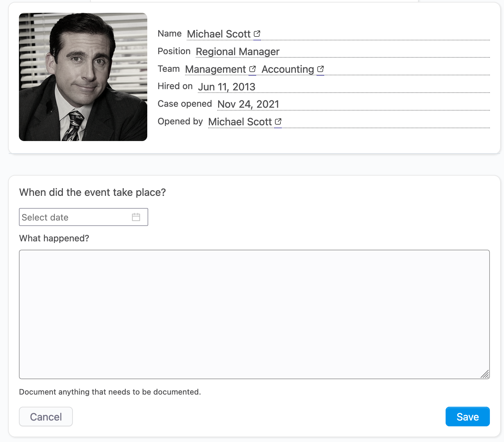The width and height of the screenshot is (504, 442).
Task: Click the Regional Manager position value
Action: tap(238, 52)
